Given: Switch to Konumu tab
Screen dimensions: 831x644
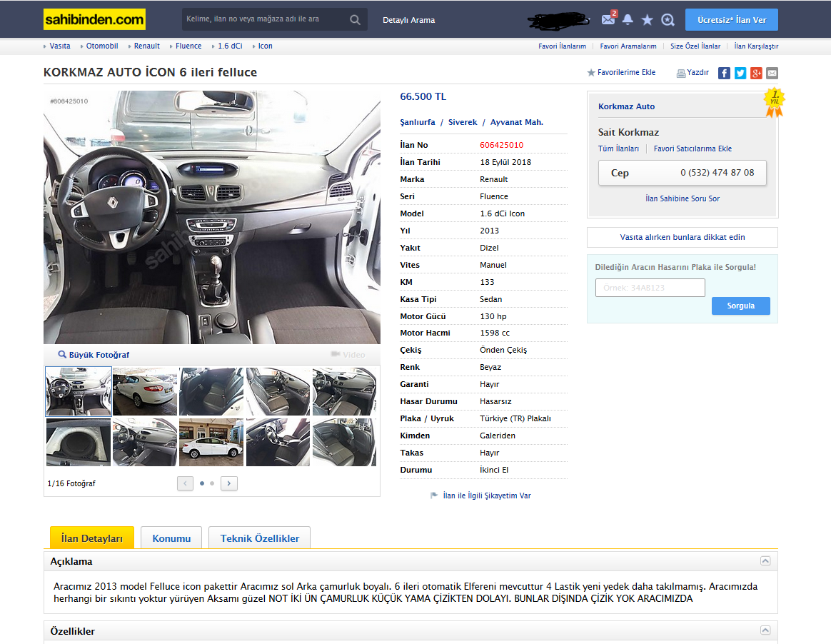Looking at the screenshot, I should pos(171,538).
